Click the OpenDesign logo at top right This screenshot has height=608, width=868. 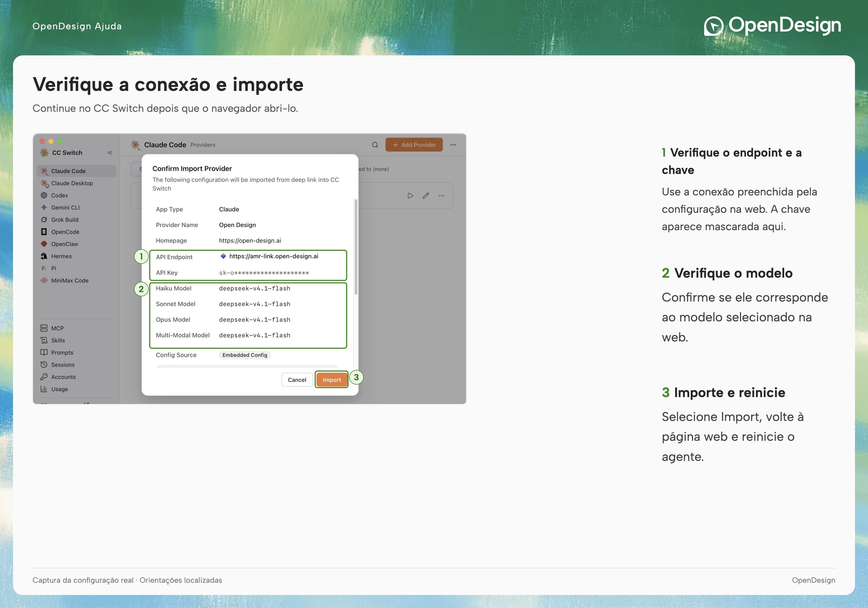(x=772, y=26)
